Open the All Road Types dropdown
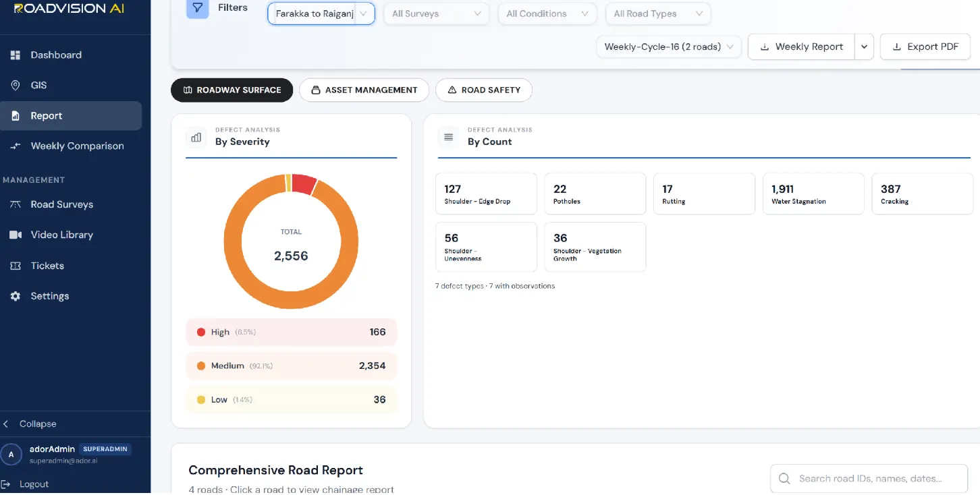 [658, 13]
